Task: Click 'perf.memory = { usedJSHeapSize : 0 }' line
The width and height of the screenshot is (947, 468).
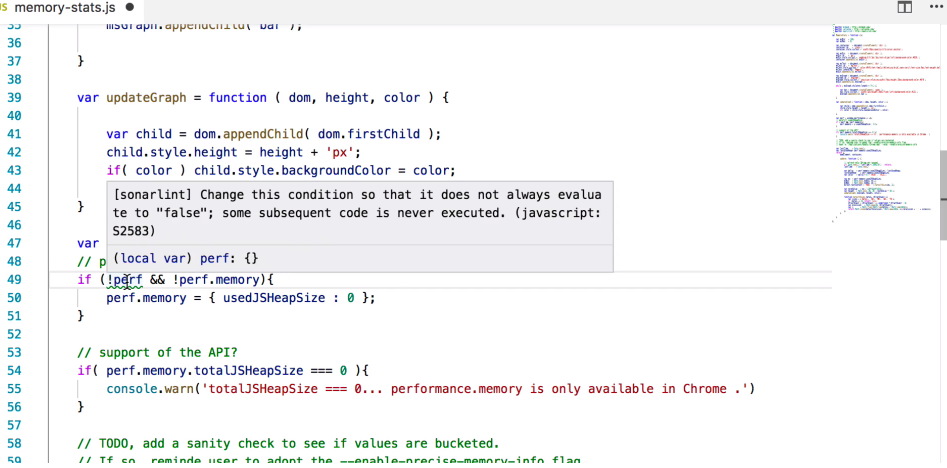Action: click(241, 298)
